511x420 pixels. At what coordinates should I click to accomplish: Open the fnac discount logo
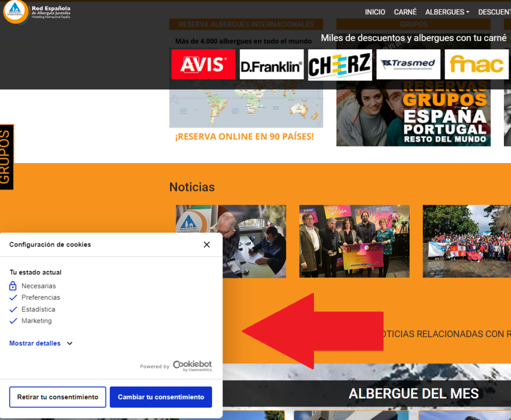click(x=477, y=64)
